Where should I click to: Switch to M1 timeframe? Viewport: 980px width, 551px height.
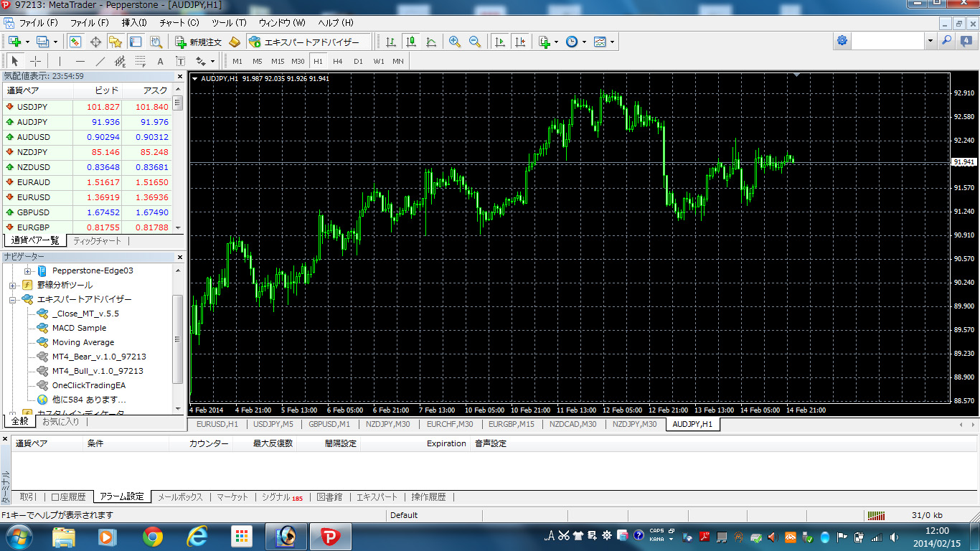point(237,61)
